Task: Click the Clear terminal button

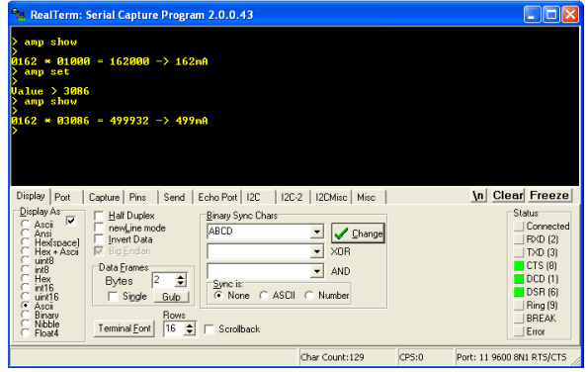Action: tap(508, 196)
